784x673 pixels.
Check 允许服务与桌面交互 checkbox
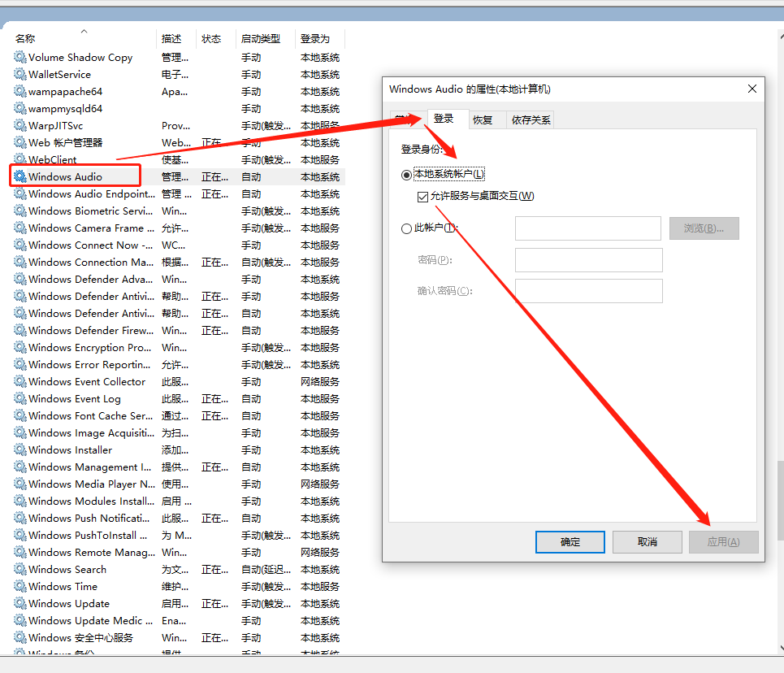click(x=421, y=196)
